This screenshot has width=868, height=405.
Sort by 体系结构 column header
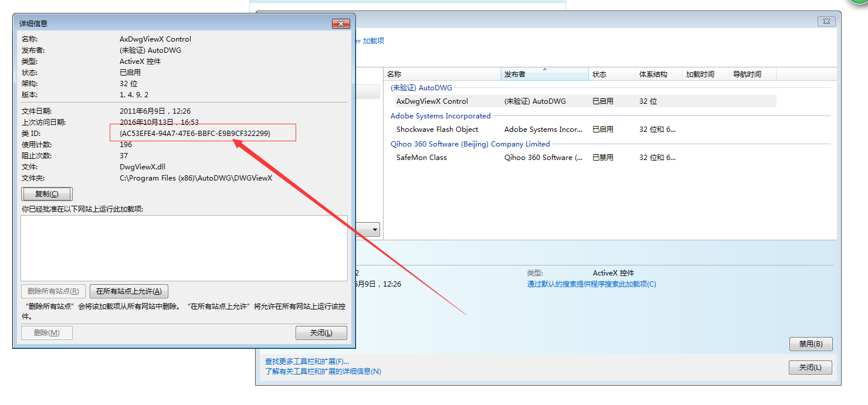[659, 74]
